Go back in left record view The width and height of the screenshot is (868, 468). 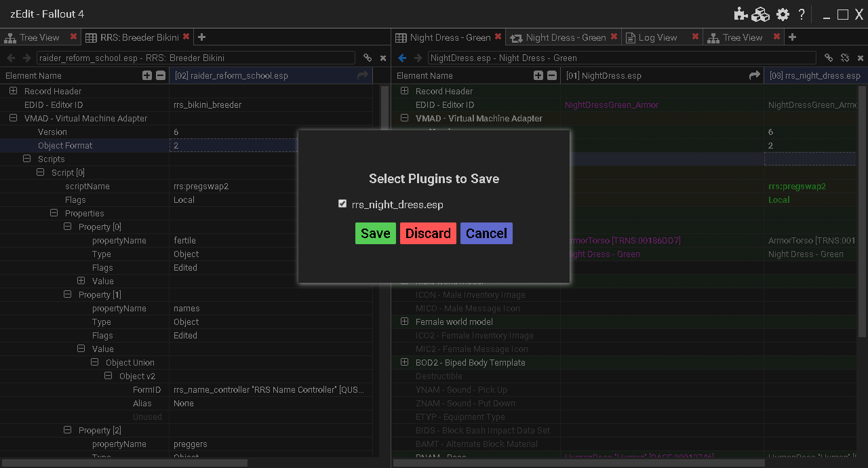pos(11,58)
